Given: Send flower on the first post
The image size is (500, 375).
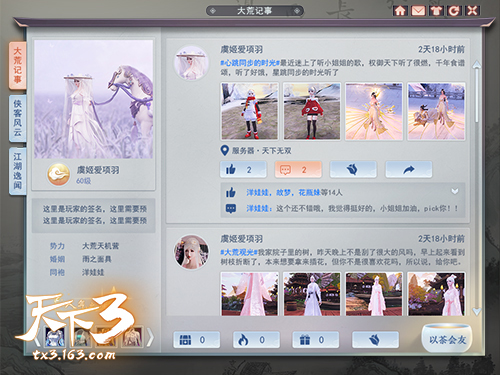Looking at the screenshot, I should [353, 170].
